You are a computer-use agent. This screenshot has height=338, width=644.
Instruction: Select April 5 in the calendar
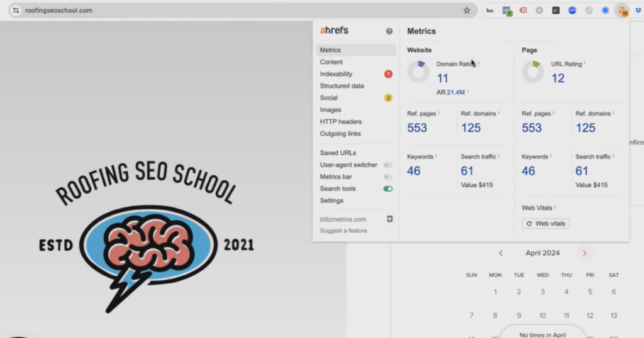click(x=590, y=292)
